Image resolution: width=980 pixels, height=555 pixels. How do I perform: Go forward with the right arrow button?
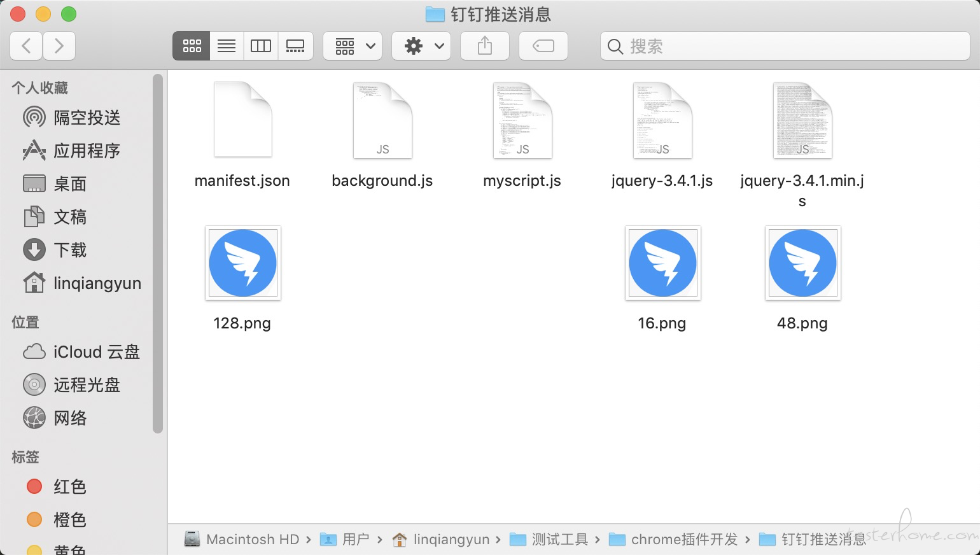pyautogui.click(x=59, y=46)
